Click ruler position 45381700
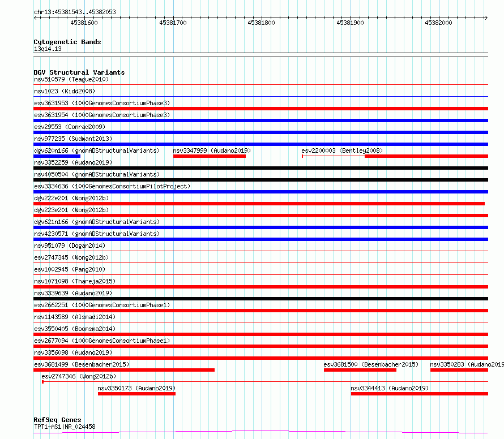 tap(173, 23)
